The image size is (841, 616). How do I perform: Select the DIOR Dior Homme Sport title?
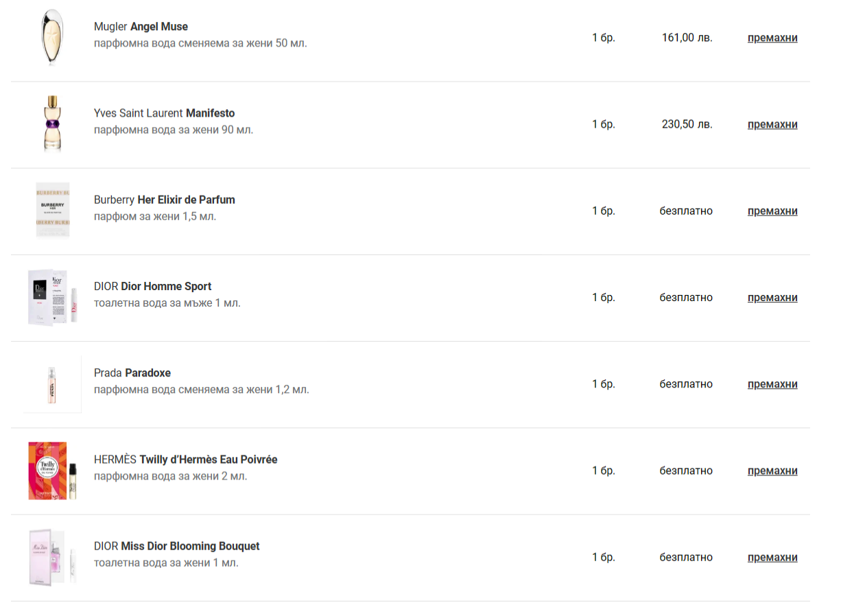pyautogui.click(x=152, y=286)
